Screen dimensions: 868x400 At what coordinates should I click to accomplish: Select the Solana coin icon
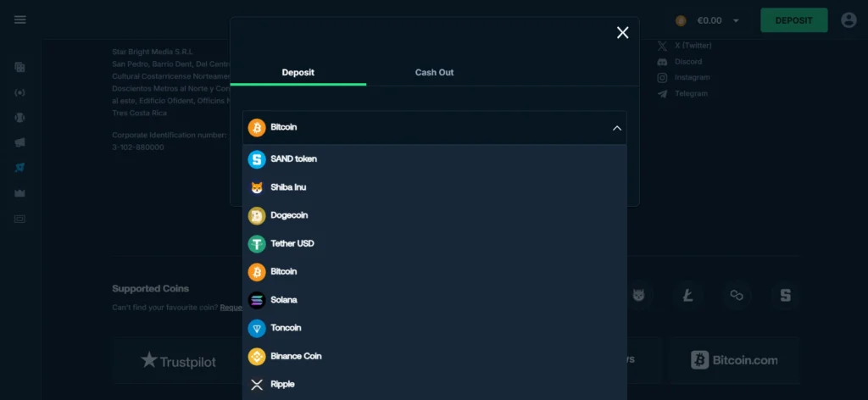click(x=257, y=300)
